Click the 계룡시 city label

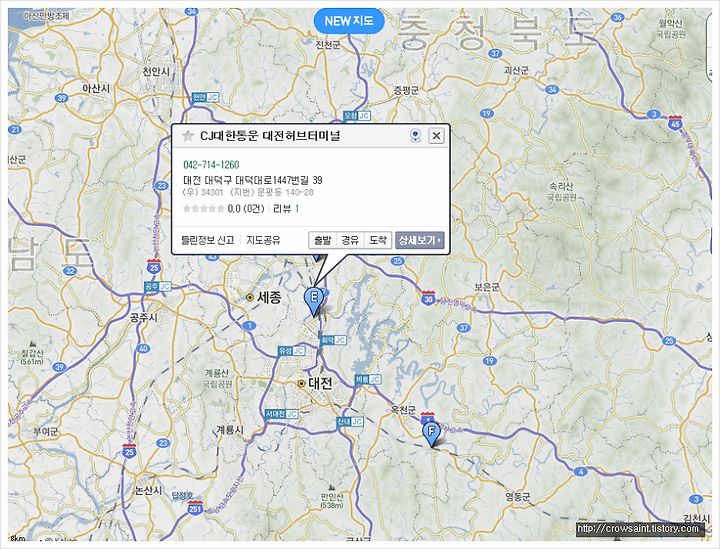(230, 430)
